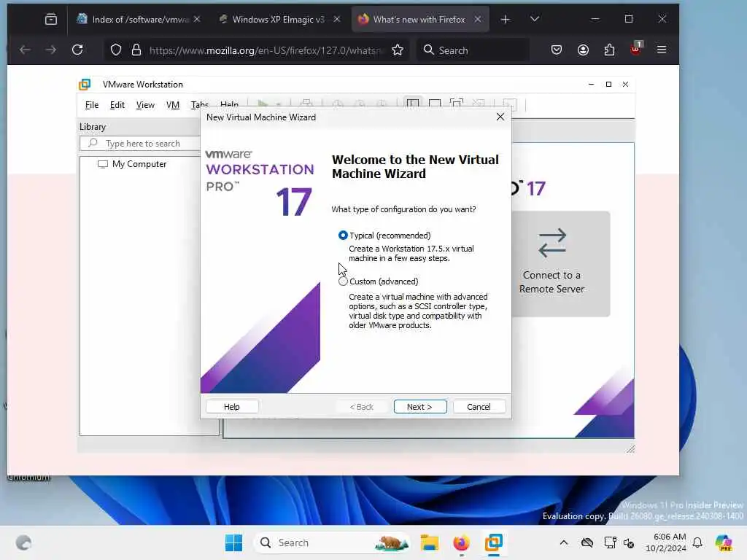Close the Windows XP Elmagic tab
Image resolution: width=747 pixels, height=560 pixels.
pos(337,19)
